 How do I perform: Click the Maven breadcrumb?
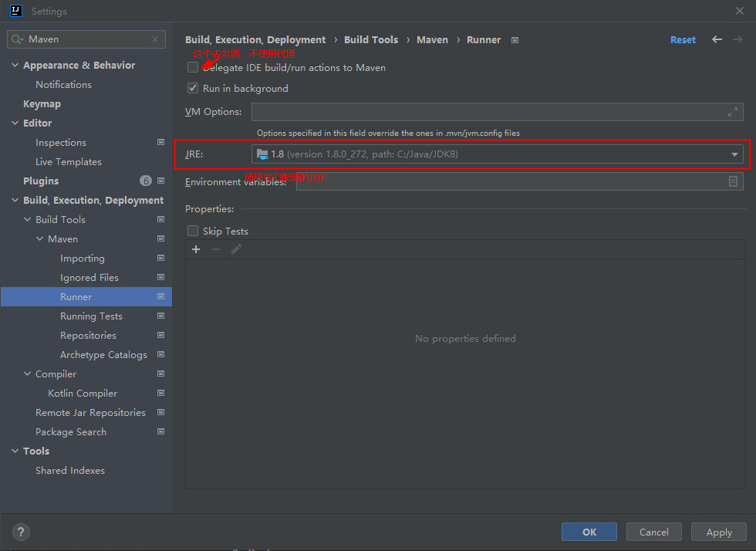[x=432, y=39]
